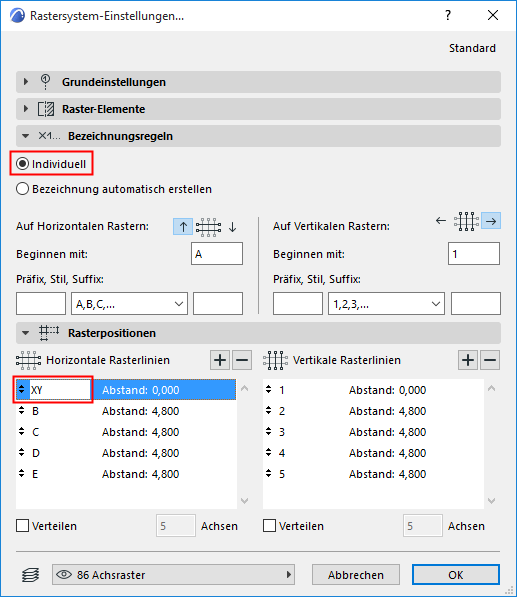Select Abstand 4,800 of vertical row 3
Screen dimensions: 517x597
pyautogui.click(x=387, y=432)
